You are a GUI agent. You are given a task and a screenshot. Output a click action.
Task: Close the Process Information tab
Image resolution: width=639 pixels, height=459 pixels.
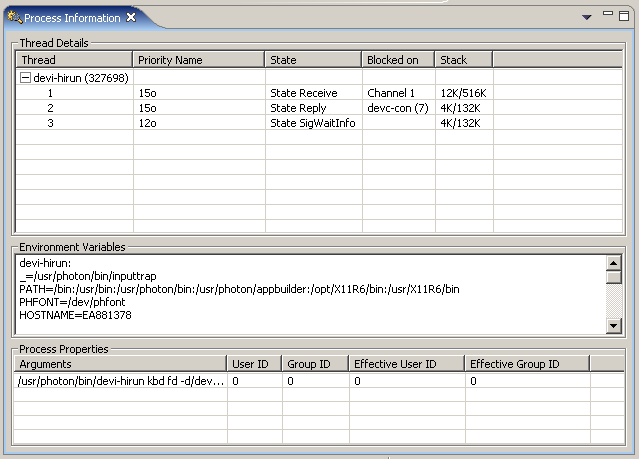(131, 17)
